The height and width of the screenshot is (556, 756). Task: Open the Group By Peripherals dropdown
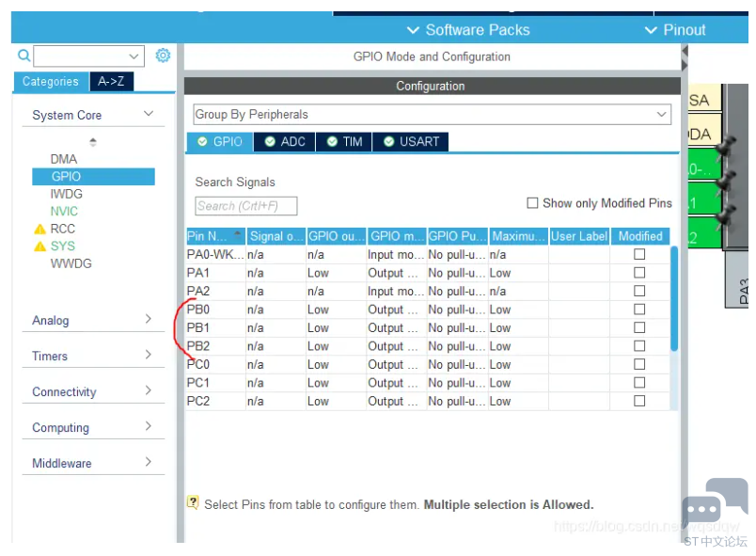point(432,114)
